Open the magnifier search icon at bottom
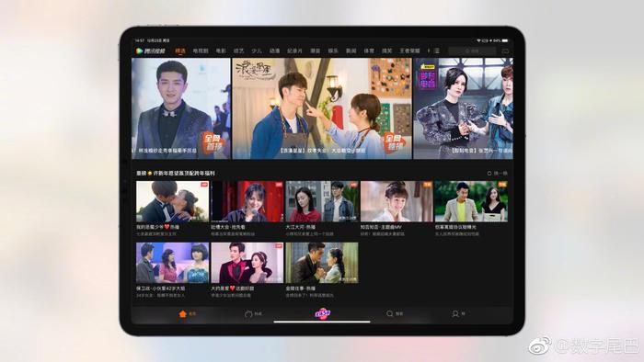Image resolution: width=644 pixels, height=362 pixels. pos(390,313)
